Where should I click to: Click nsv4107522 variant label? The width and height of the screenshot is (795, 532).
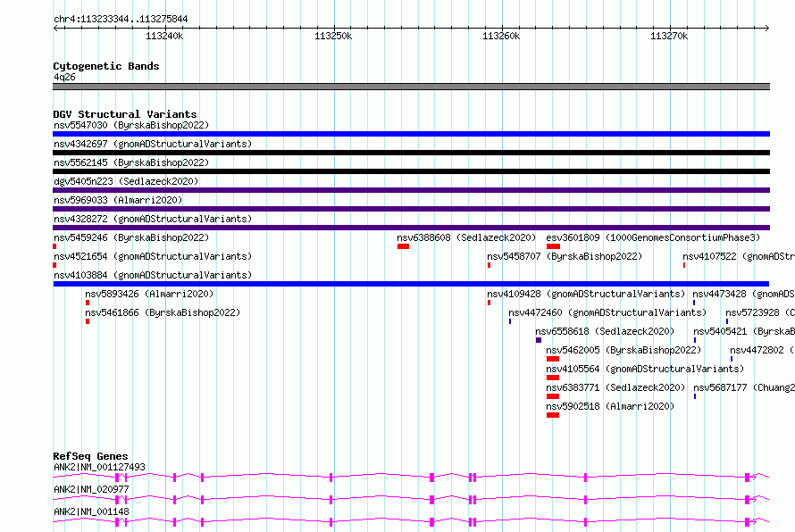(x=739, y=256)
